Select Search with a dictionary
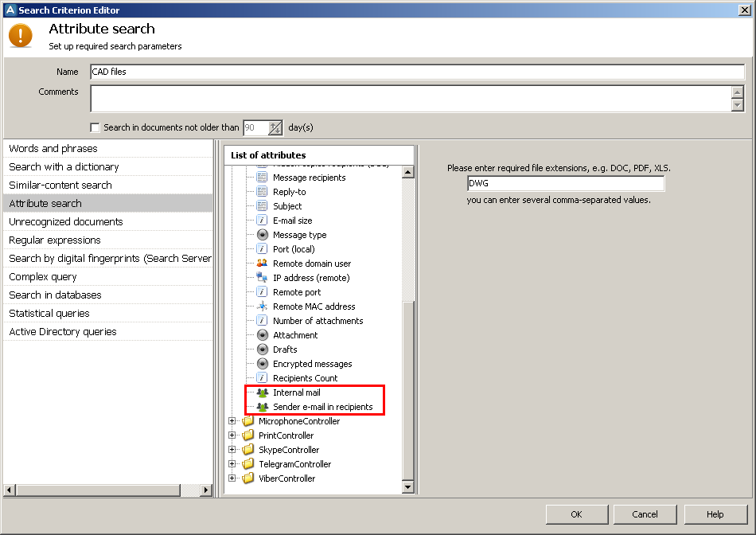The image size is (756, 535). tap(108, 167)
